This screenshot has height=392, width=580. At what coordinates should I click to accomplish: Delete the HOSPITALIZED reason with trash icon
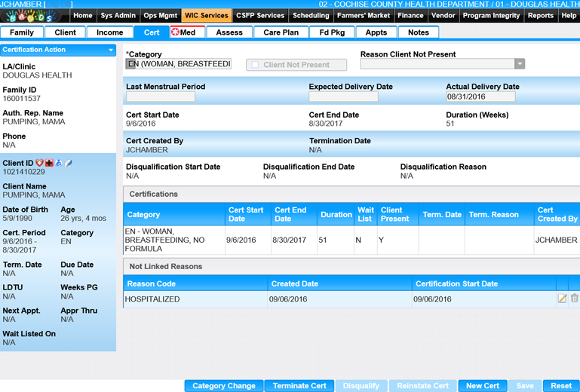click(574, 299)
